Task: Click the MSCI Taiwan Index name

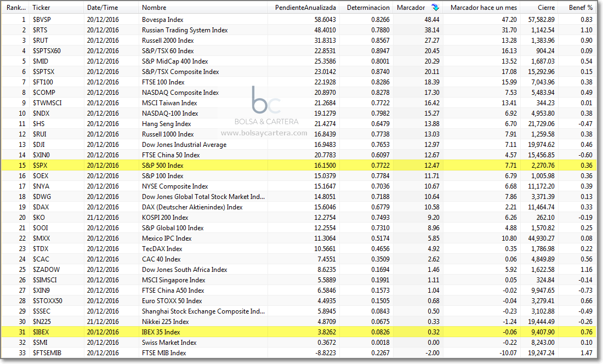Action: 169,103
